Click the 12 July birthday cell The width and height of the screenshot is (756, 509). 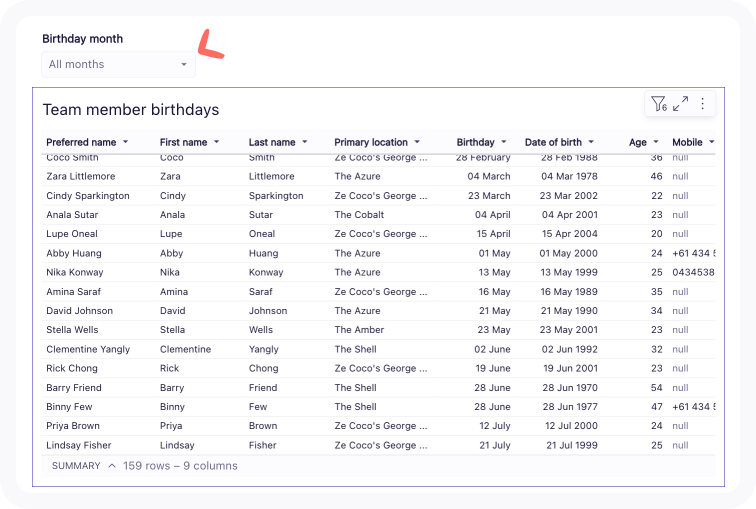[x=495, y=426]
